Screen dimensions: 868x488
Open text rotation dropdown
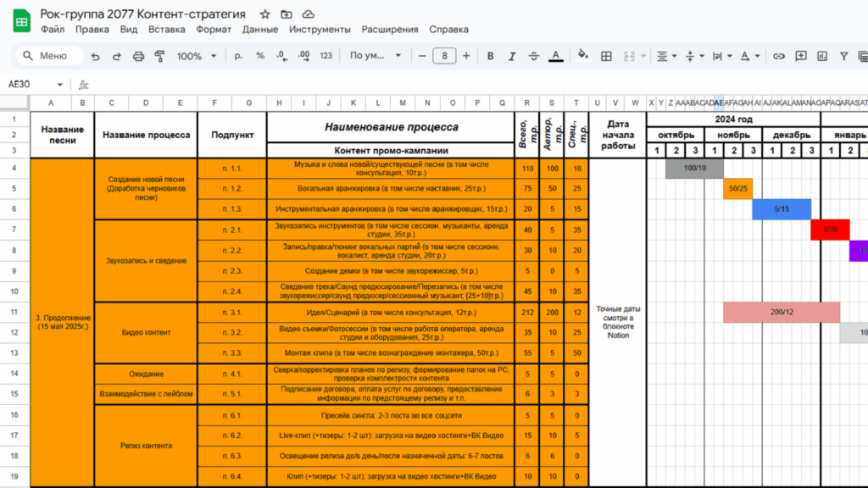pos(750,56)
